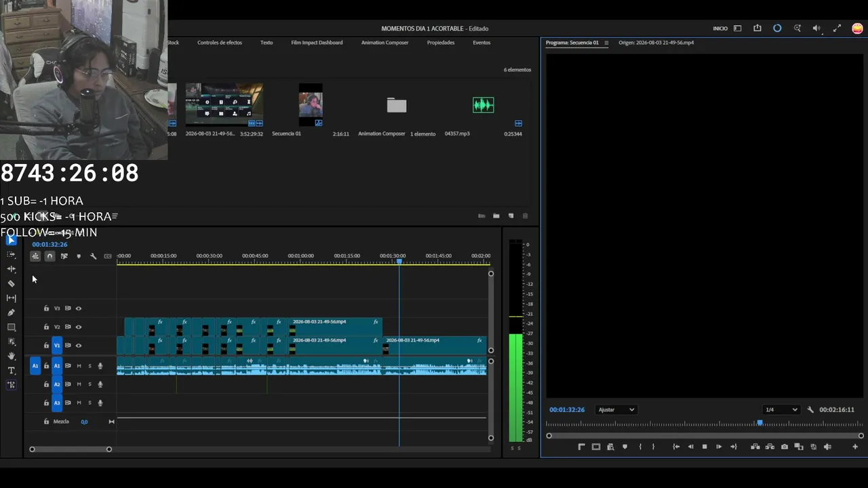Click New Item icon in Project panel

511,216
